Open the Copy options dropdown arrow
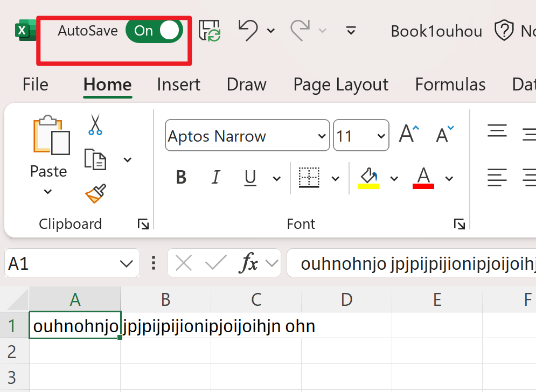 128,159
